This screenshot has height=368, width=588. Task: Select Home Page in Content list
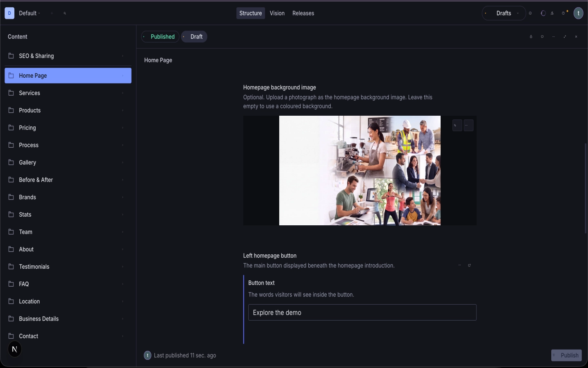pos(68,76)
